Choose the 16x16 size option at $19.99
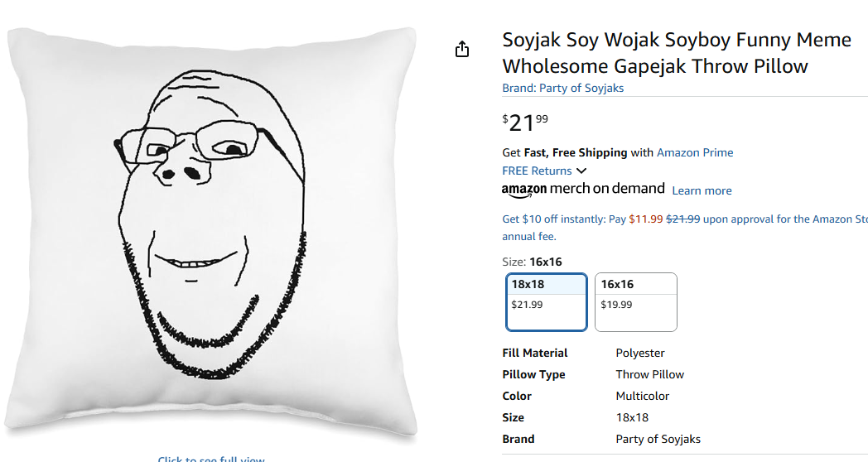 pyautogui.click(x=635, y=302)
